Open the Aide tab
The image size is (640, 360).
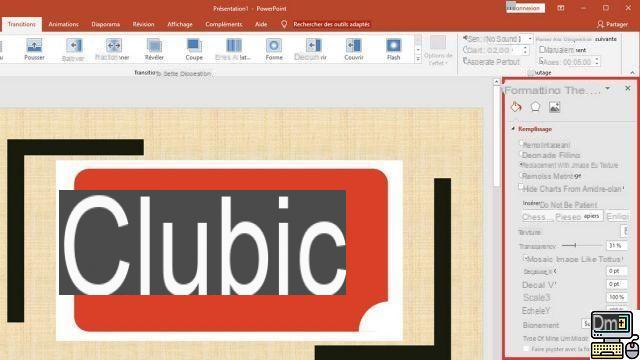pyautogui.click(x=261, y=24)
